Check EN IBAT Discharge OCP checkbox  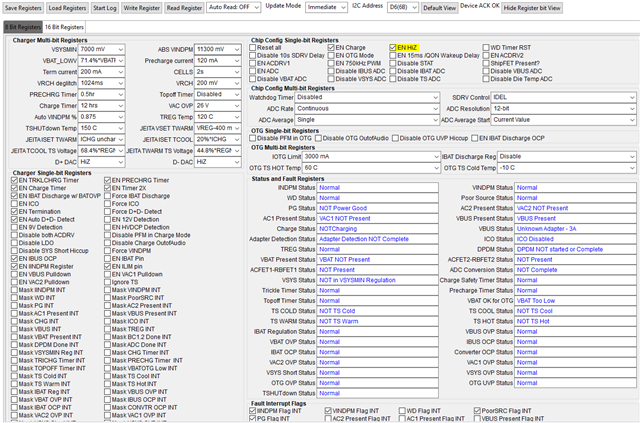475,138
